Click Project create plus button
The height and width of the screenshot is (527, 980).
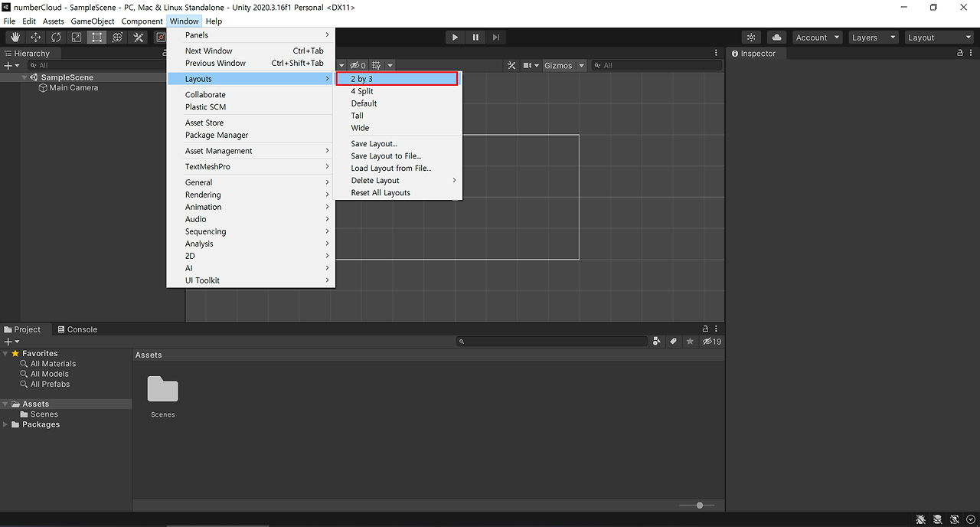pyautogui.click(x=11, y=342)
